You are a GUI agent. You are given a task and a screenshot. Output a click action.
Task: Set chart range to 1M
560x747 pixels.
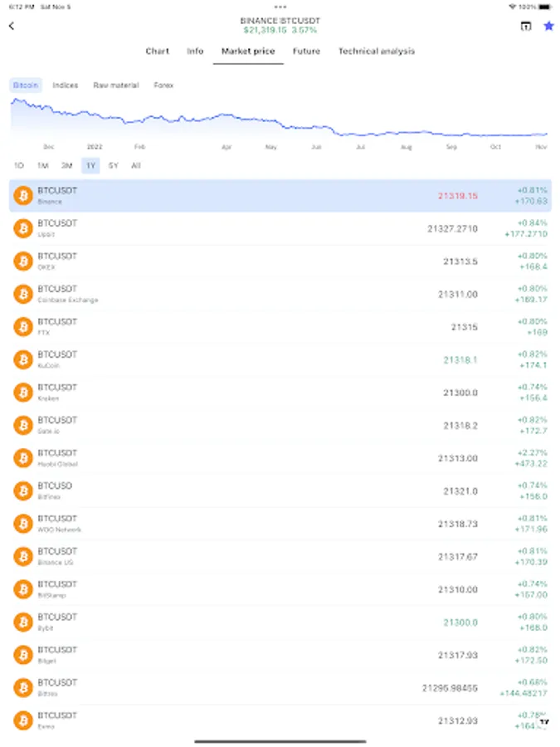[x=42, y=165]
